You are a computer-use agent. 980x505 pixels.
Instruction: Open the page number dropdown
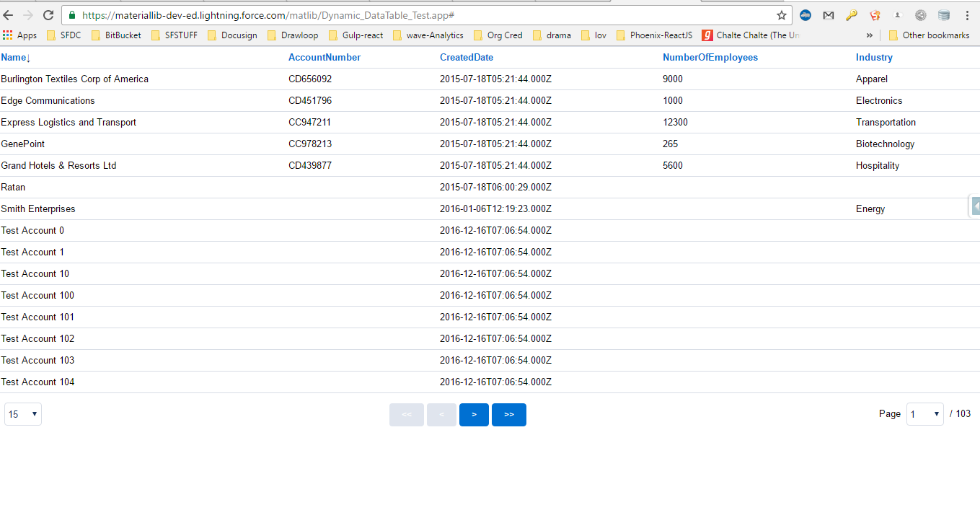click(925, 414)
